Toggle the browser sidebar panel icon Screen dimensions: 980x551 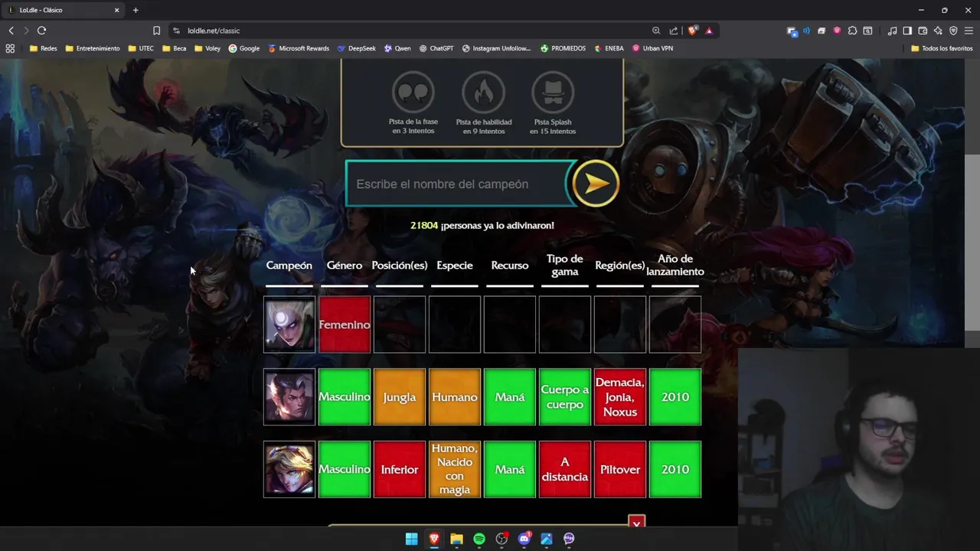point(907,31)
